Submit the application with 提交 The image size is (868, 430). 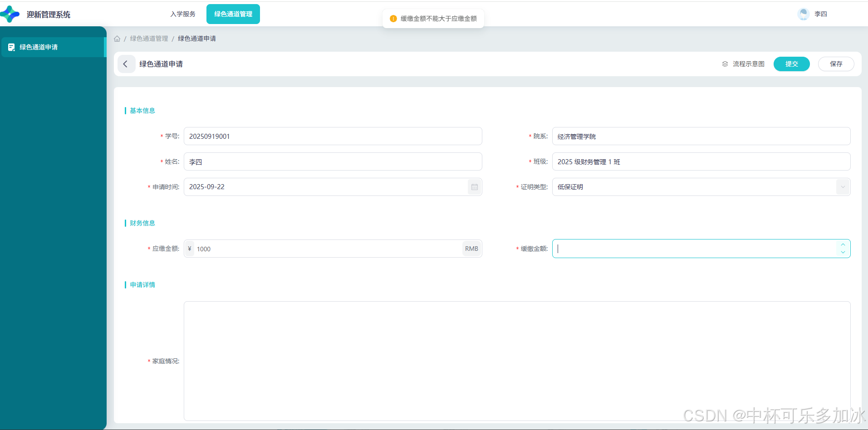792,64
